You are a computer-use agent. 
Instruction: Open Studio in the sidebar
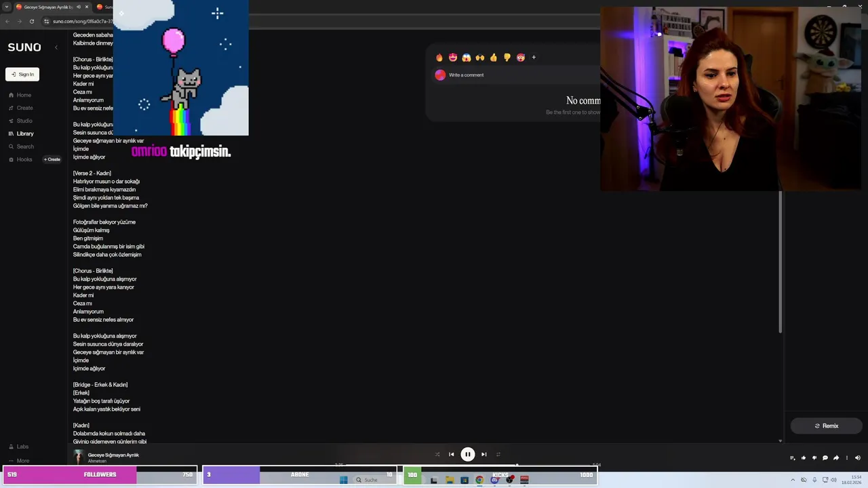20,121
